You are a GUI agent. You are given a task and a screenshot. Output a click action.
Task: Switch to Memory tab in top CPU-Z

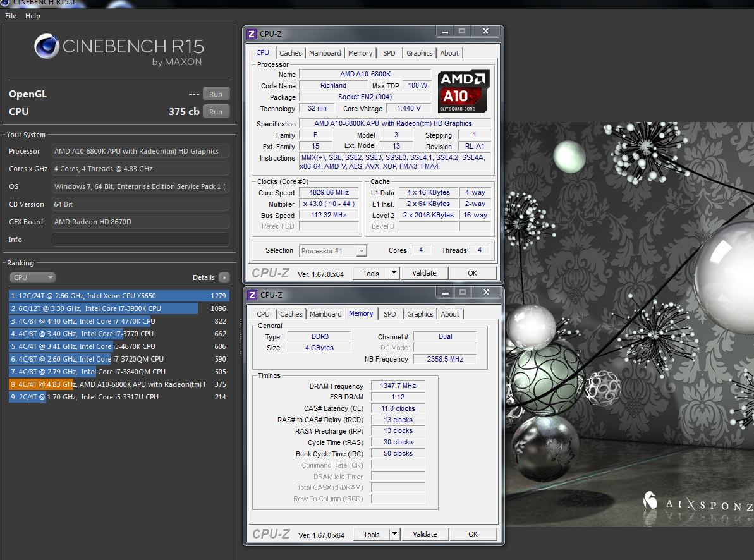(x=360, y=53)
